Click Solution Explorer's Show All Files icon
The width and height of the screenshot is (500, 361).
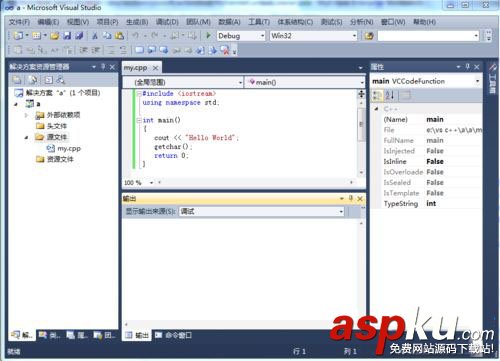click(x=33, y=80)
